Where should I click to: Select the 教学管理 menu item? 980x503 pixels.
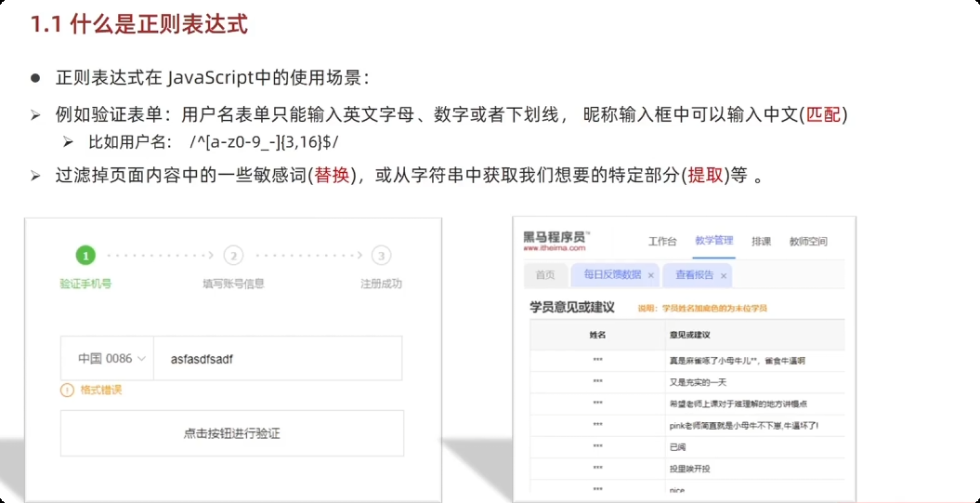tap(713, 241)
